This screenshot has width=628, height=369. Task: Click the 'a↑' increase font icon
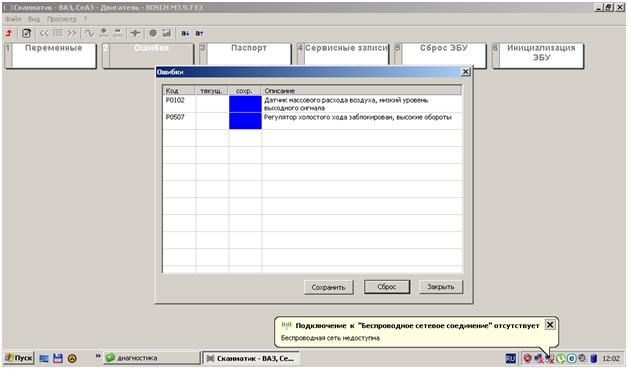pos(199,33)
